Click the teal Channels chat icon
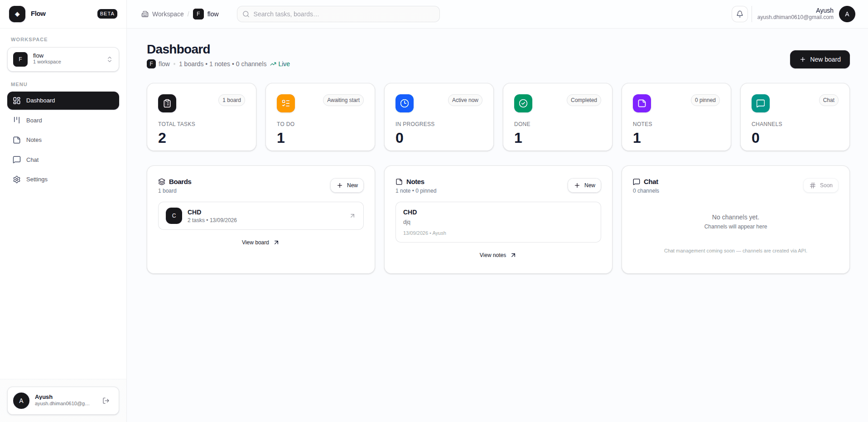 pos(761,103)
